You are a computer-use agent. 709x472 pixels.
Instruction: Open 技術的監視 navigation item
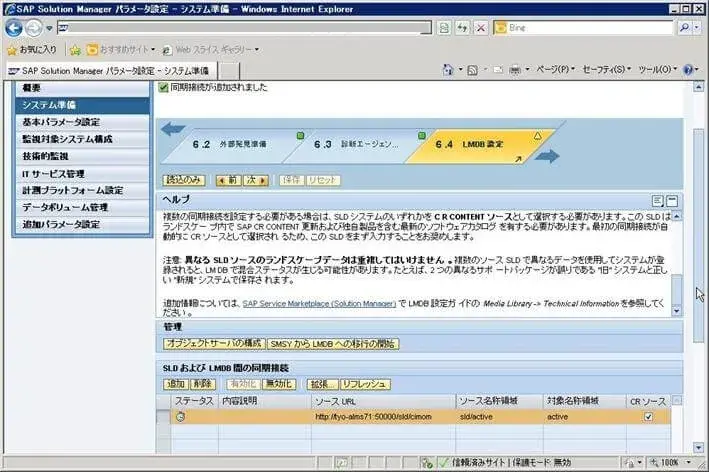82,156
